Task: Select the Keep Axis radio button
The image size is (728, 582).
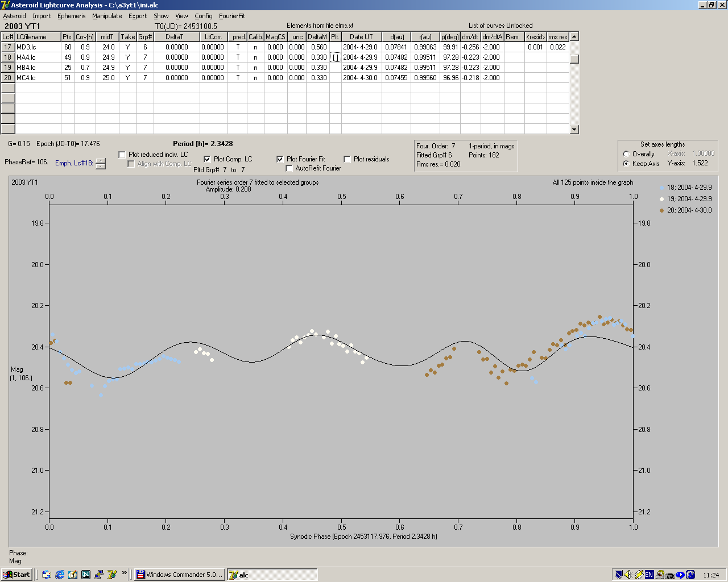Action: (626, 164)
